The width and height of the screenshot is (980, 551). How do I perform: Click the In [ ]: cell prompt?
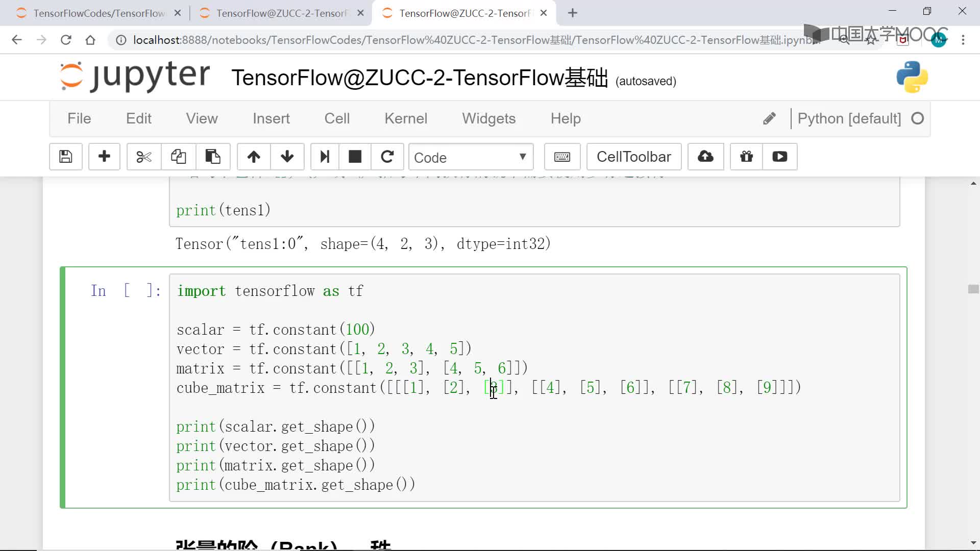(x=126, y=291)
